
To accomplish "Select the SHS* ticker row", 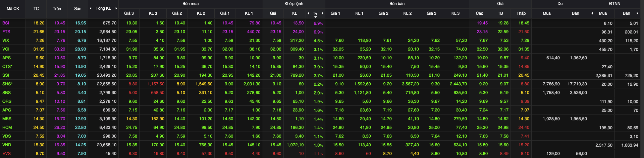I will click(7, 84).
